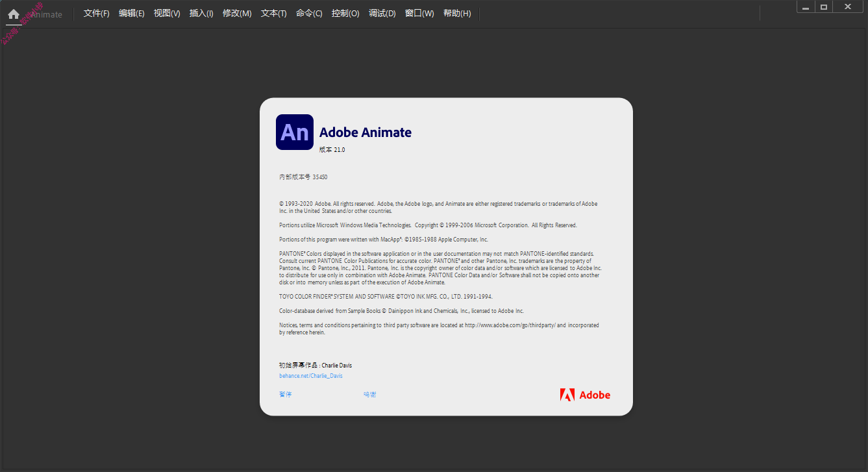Open the 文件(F) menu
This screenshot has height=472, width=868.
point(97,14)
